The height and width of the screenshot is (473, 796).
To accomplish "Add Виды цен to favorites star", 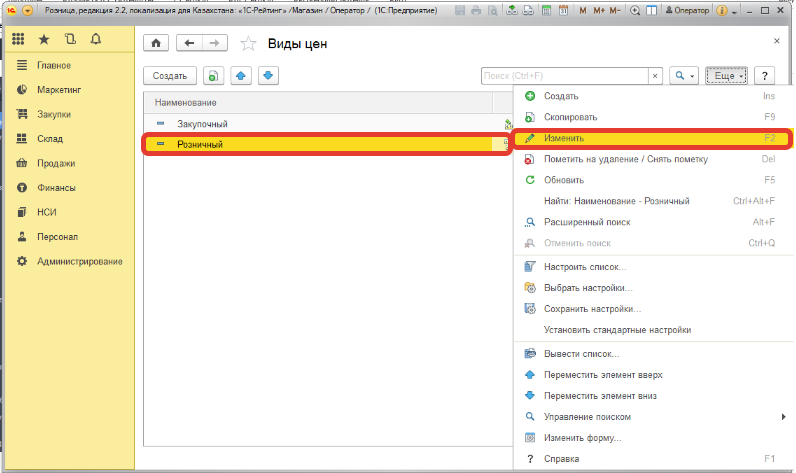I will pyautogui.click(x=249, y=44).
